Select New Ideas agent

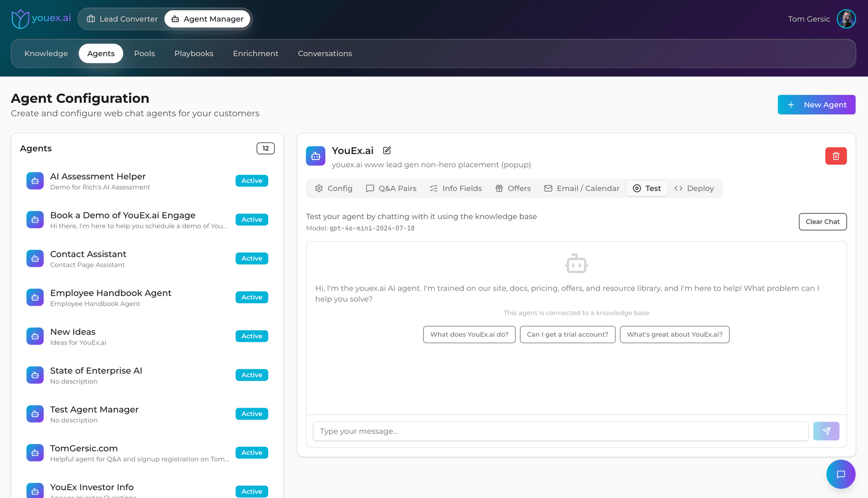(x=147, y=336)
